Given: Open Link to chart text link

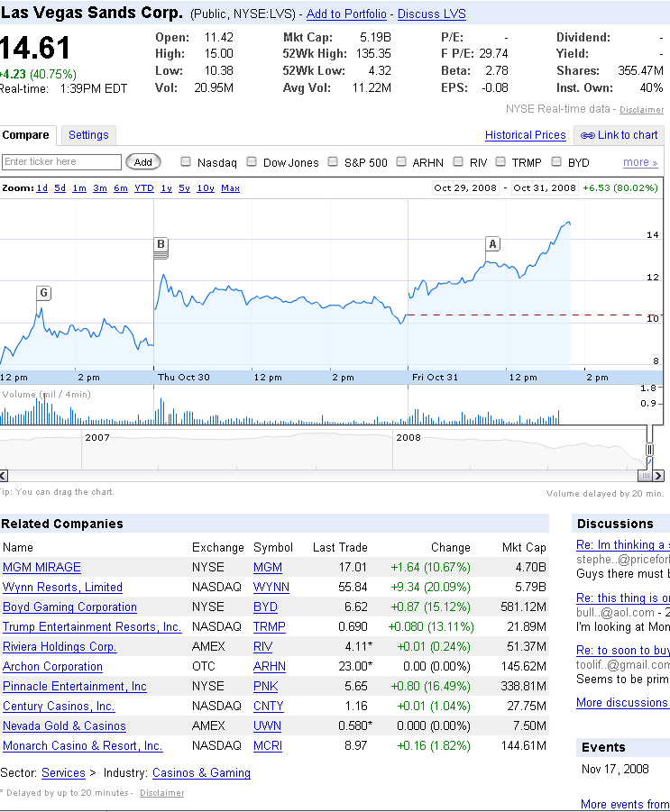Looking at the screenshot, I should click(628, 135).
